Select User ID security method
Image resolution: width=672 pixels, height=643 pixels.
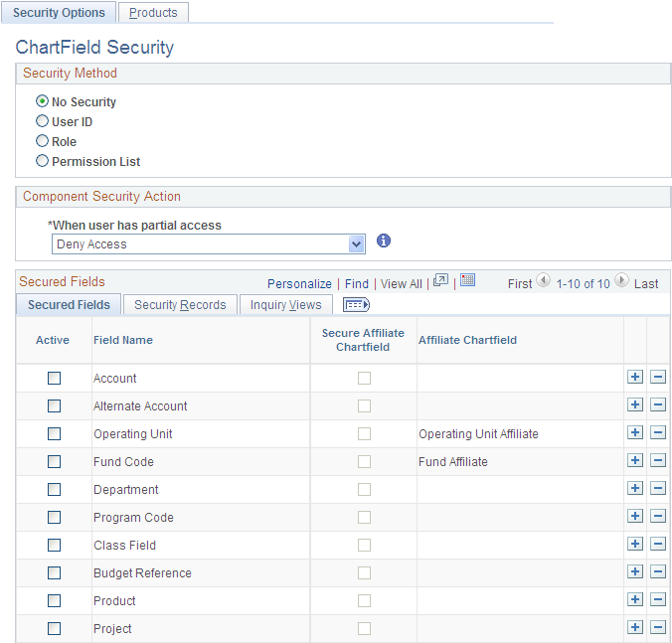[42, 121]
